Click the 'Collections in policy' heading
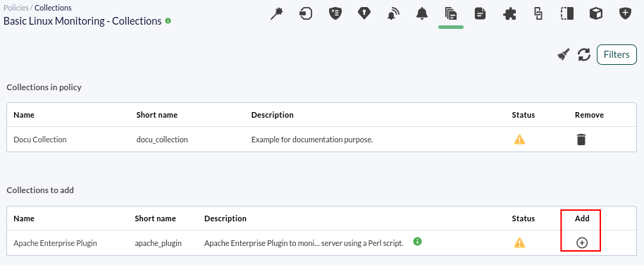644x265 pixels. tap(44, 87)
